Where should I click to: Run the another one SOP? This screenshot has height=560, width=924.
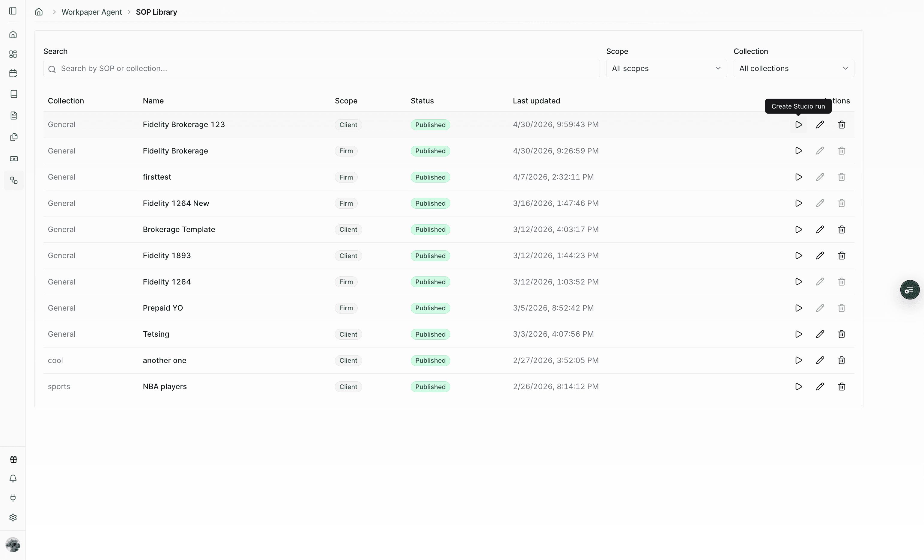pyautogui.click(x=798, y=360)
